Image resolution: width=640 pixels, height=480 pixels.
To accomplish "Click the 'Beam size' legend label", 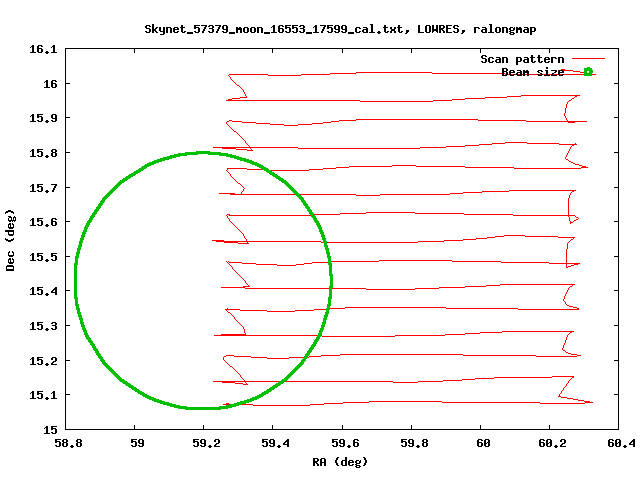I will [x=533, y=72].
